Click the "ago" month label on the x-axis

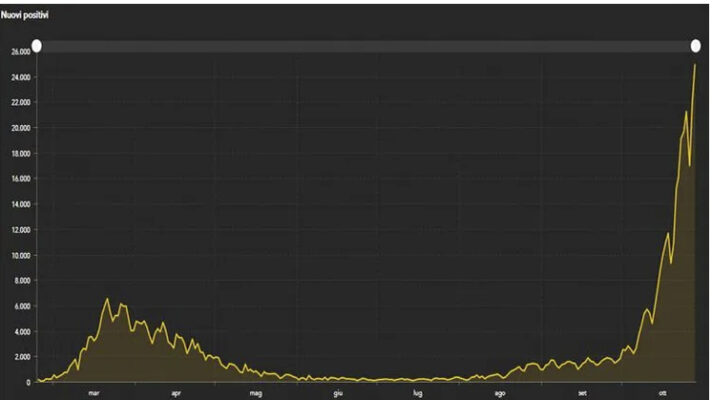pyautogui.click(x=500, y=392)
